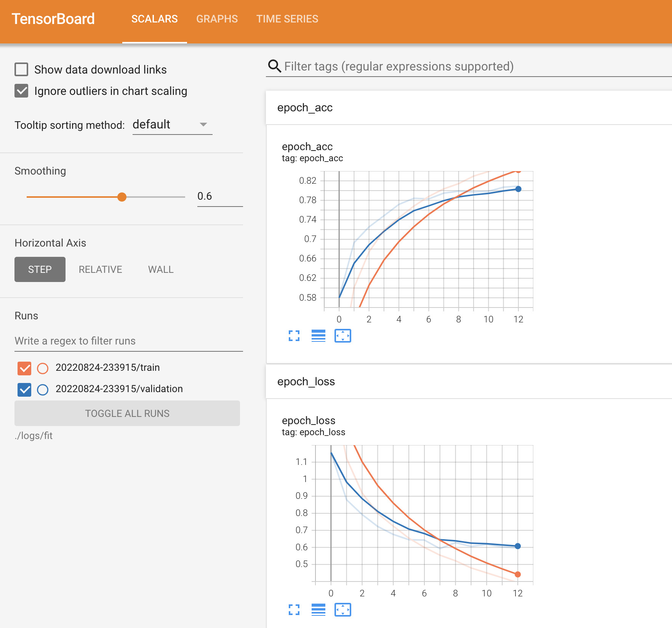The image size is (672, 628).
Task: Open the Time Series tab
Action: pyautogui.click(x=287, y=19)
